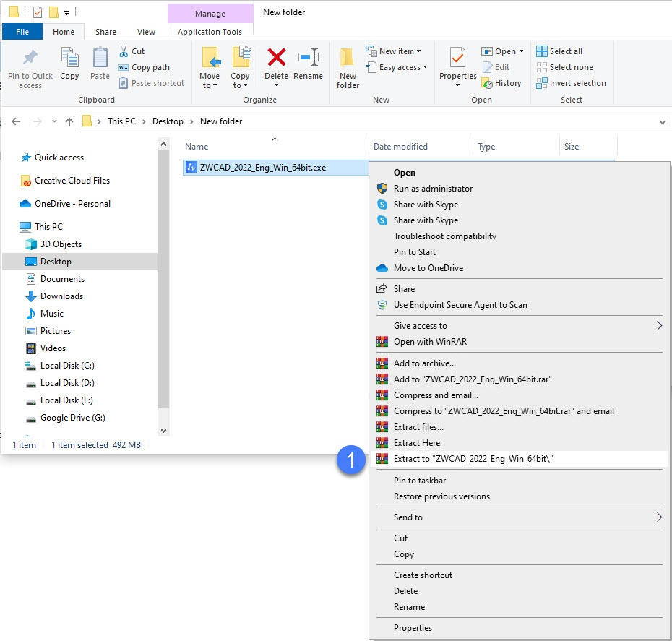
Task: Click Paste shortcut in ribbon
Action: point(151,83)
